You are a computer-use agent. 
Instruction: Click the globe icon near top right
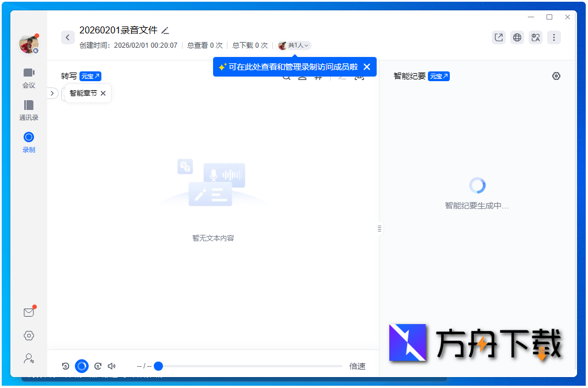pyautogui.click(x=517, y=37)
